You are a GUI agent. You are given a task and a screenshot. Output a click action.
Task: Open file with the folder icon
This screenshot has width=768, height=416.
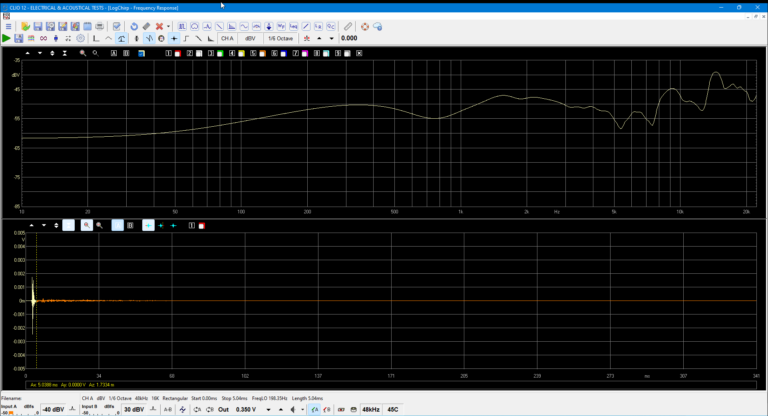pos(24,26)
